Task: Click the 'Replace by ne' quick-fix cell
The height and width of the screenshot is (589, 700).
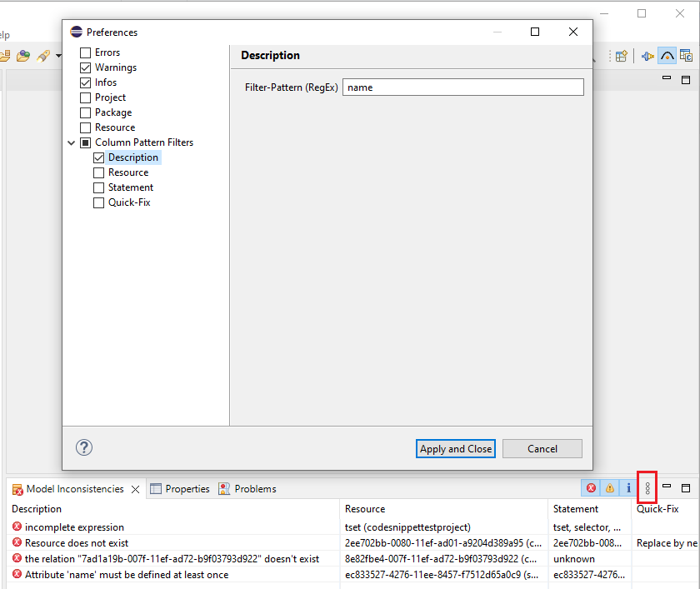Action: 667,543
